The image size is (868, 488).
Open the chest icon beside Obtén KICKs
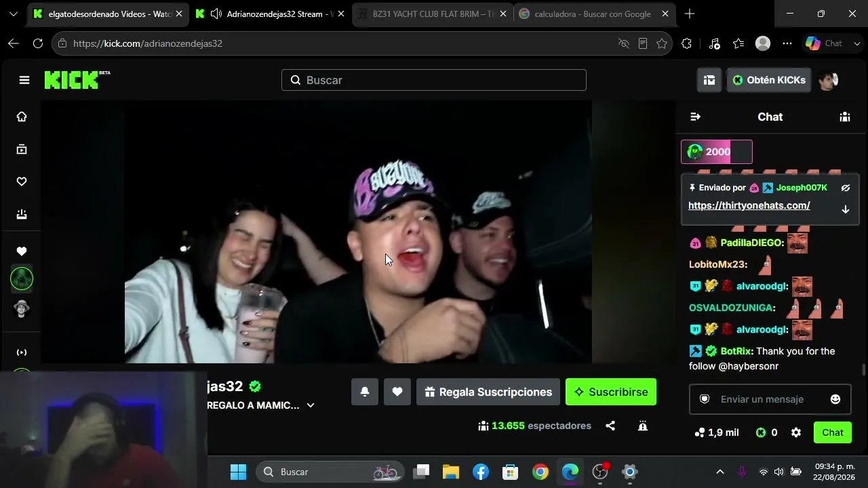pos(709,80)
